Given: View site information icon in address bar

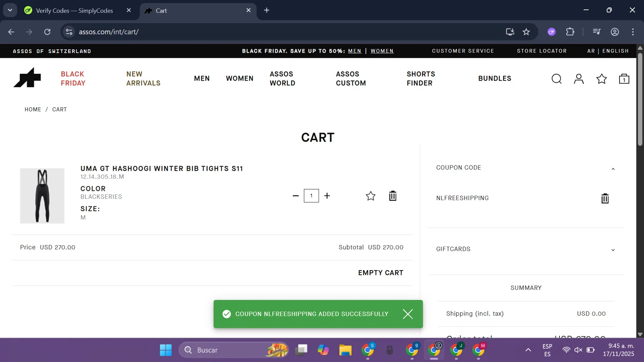Looking at the screenshot, I should (x=69, y=32).
